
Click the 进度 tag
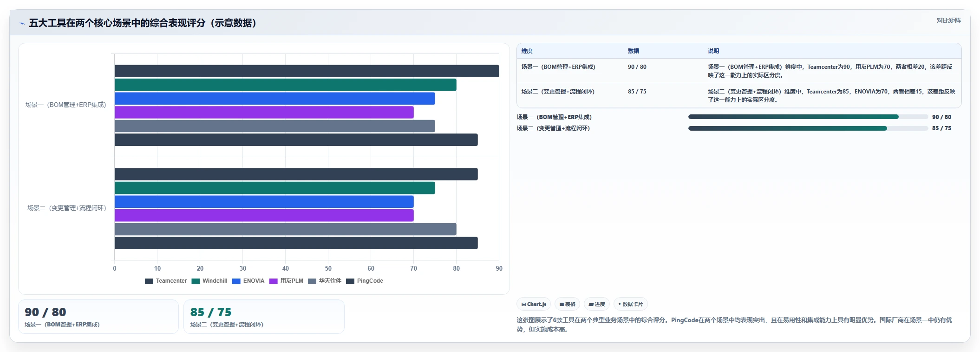point(597,304)
